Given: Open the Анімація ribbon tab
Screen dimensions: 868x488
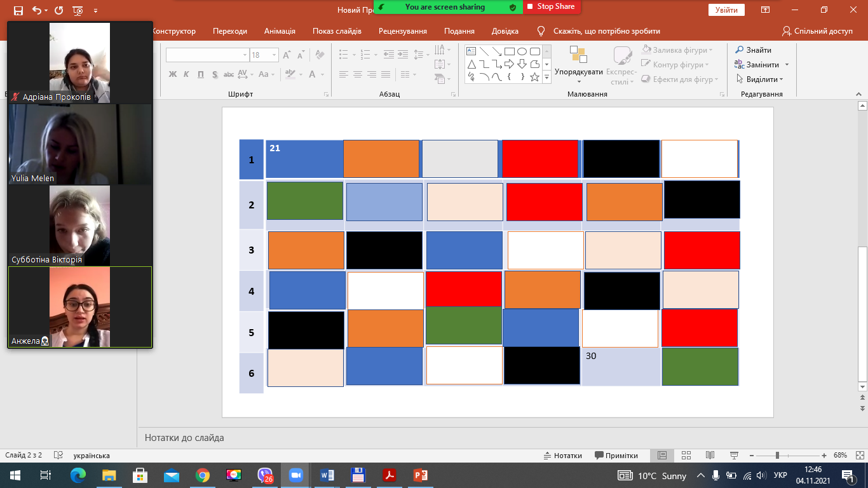Looking at the screenshot, I should [x=280, y=31].
